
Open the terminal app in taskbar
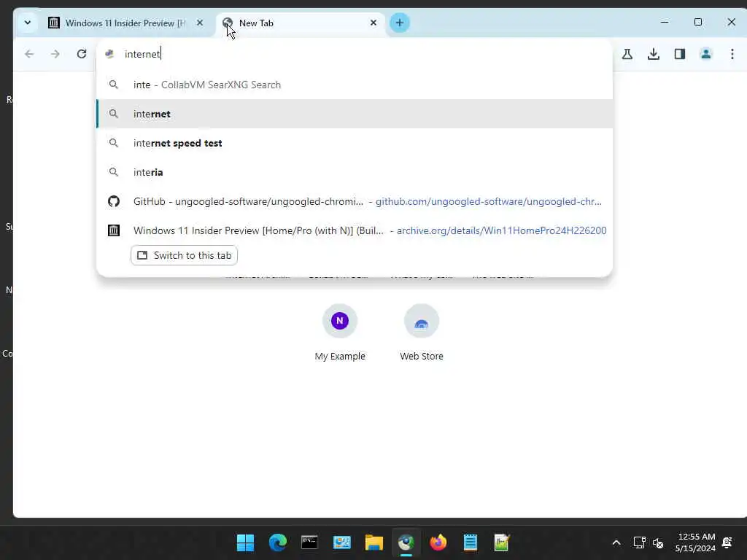[x=309, y=542]
